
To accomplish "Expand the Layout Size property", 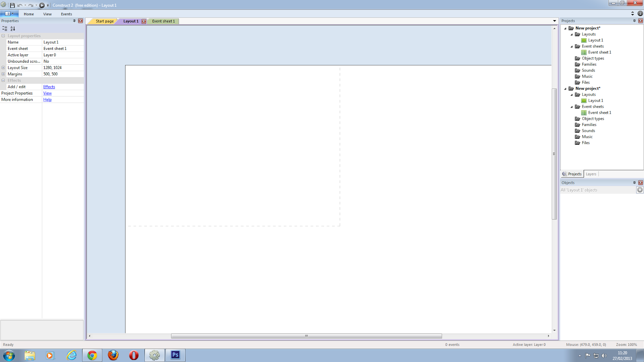I will tap(3, 68).
